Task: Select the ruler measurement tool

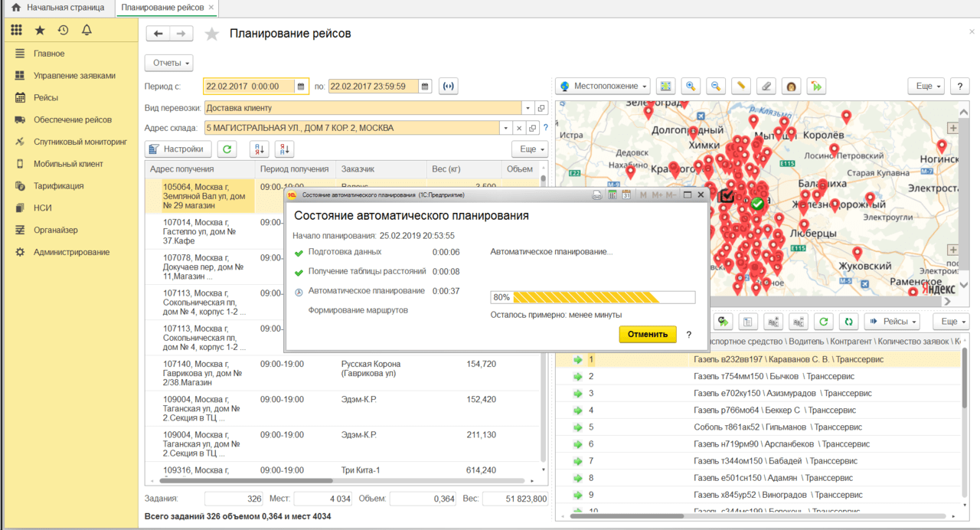Action: tap(740, 86)
